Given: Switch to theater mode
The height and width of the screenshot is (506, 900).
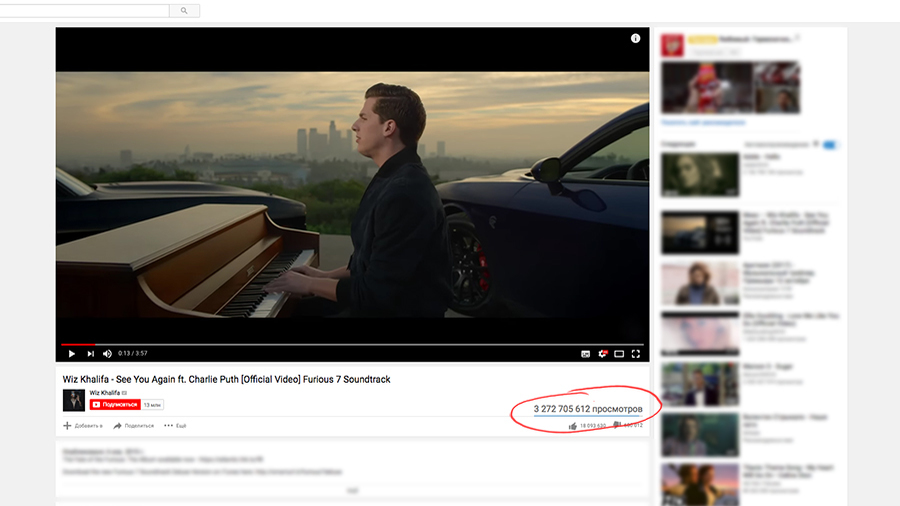Looking at the screenshot, I should pyautogui.click(x=619, y=354).
